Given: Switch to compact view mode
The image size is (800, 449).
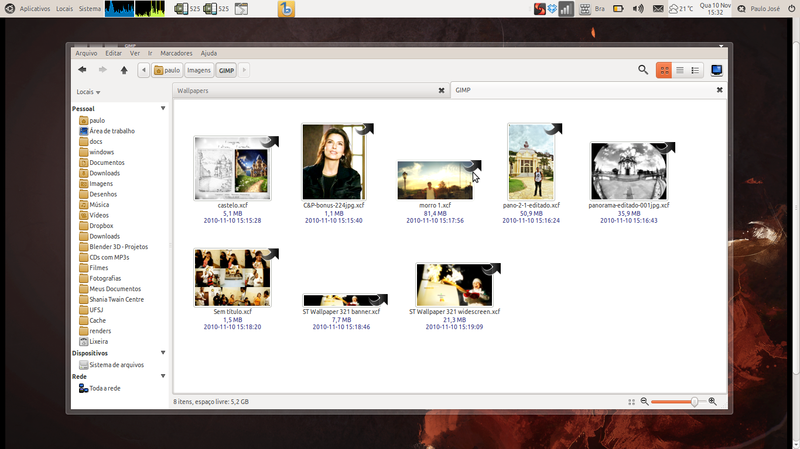Looking at the screenshot, I should click(695, 70).
